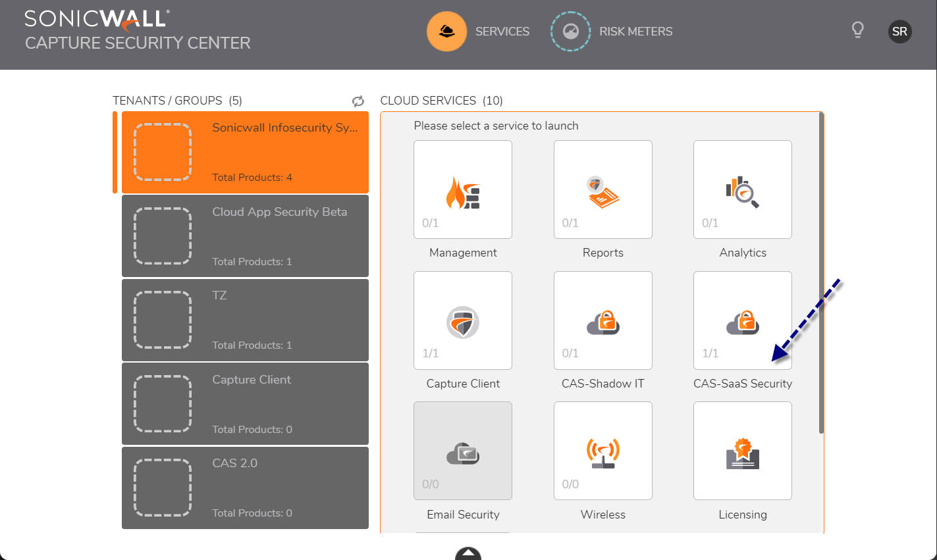Screen dimensions: 937x560
Task: Open the CAS-SaaS Security tile
Action: 742,320
